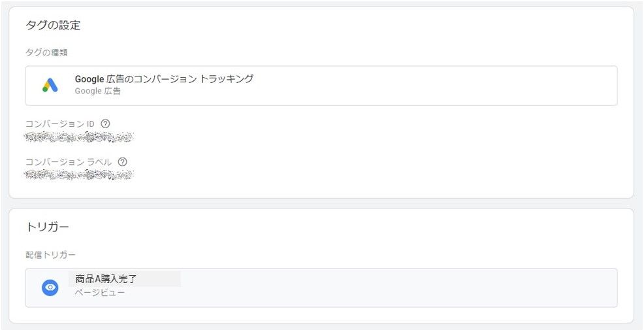Click the blurred conversion ID value
This screenshot has height=330, width=644.
(x=79, y=137)
